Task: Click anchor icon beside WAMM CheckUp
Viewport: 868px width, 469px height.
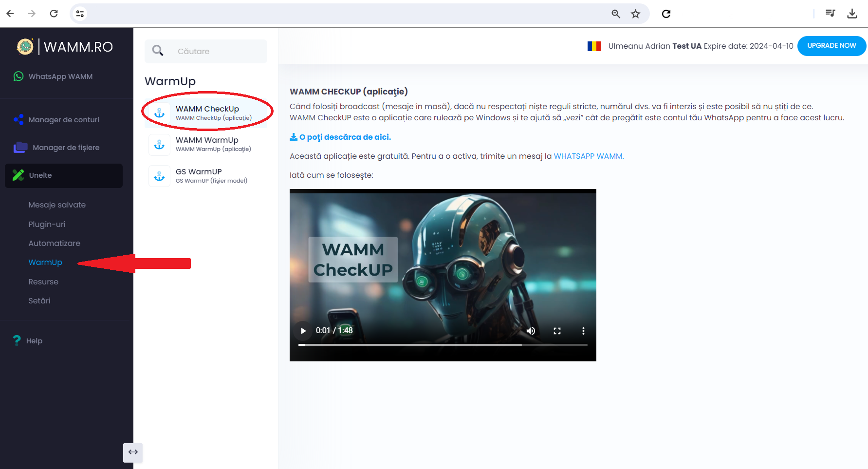Action: [159, 113]
